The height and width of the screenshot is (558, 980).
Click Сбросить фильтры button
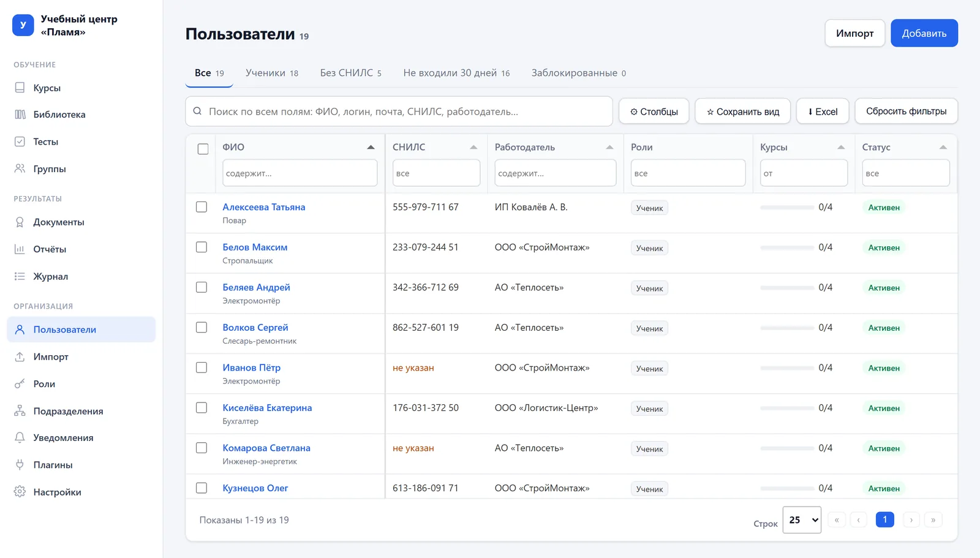click(906, 111)
